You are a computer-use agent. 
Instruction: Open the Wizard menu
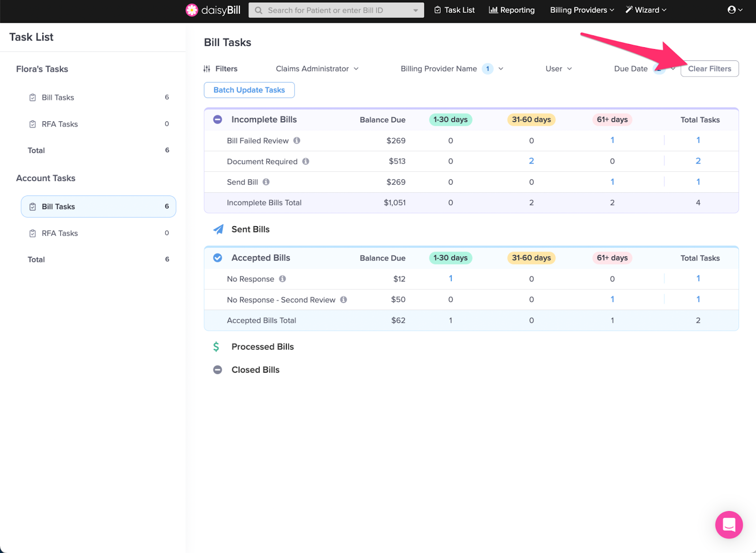646,10
